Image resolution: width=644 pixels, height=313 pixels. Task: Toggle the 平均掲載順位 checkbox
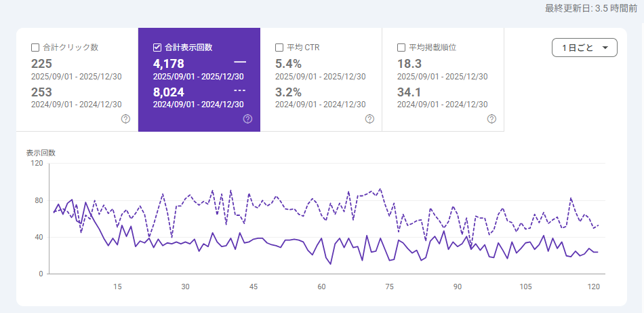tap(401, 48)
